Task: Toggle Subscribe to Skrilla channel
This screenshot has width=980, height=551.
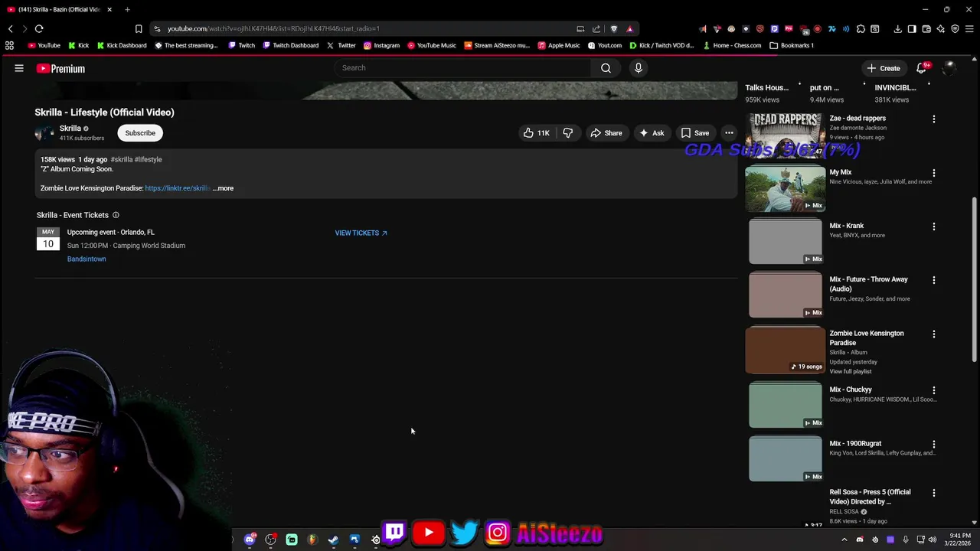Action: click(x=140, y=133)
